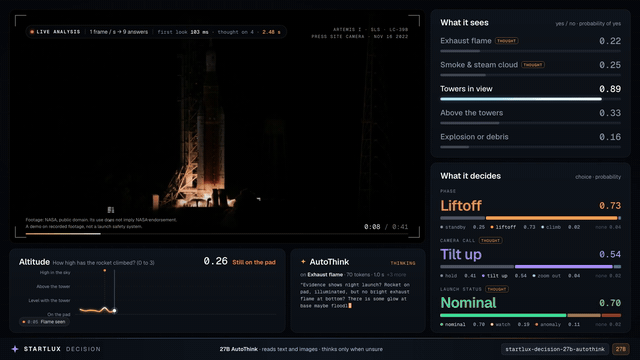Click the large Nominal decision text
This screenshot has width=640, height=360.
pyautogui.click(x=468, y=303)
